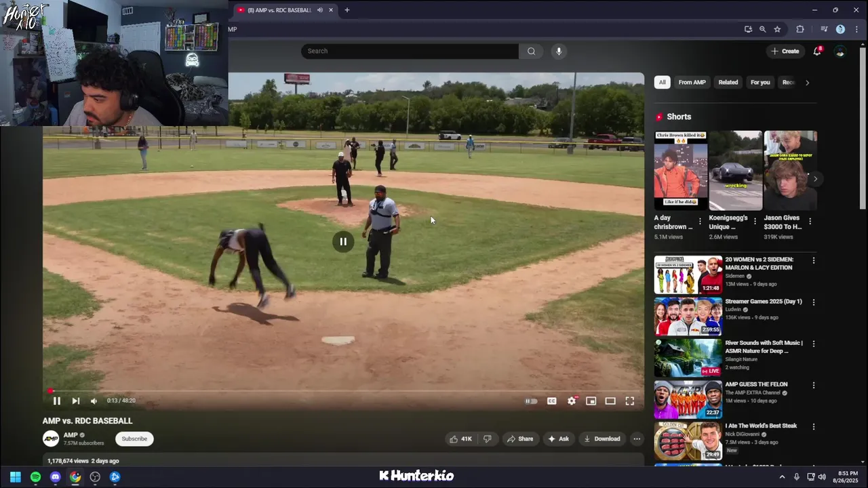Toggle the autoplay switch in the player
Screen dimensions: 868x488
[532, 401]
